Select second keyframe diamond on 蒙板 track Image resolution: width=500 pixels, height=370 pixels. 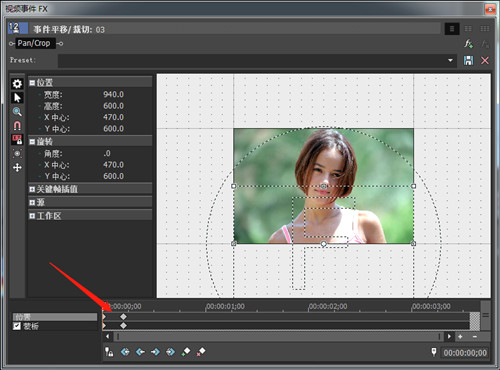123,325
